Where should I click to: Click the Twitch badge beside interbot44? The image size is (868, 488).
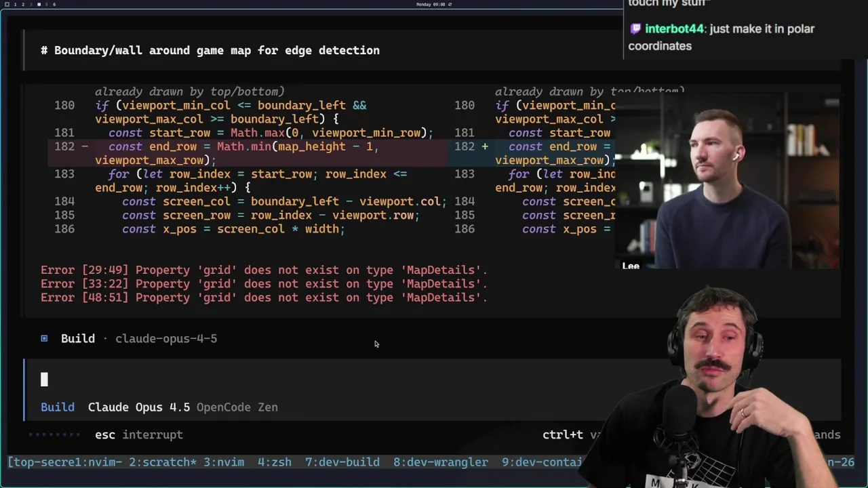635,28
